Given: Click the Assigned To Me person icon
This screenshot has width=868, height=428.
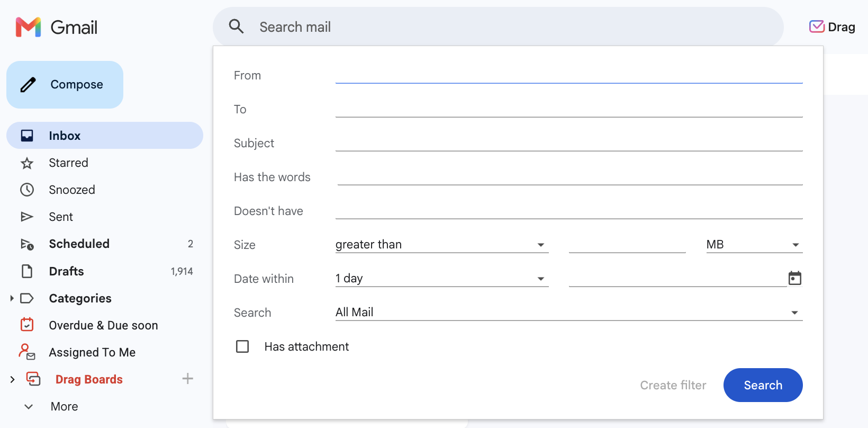Looking at the screenshot, I should coord(27,352).
